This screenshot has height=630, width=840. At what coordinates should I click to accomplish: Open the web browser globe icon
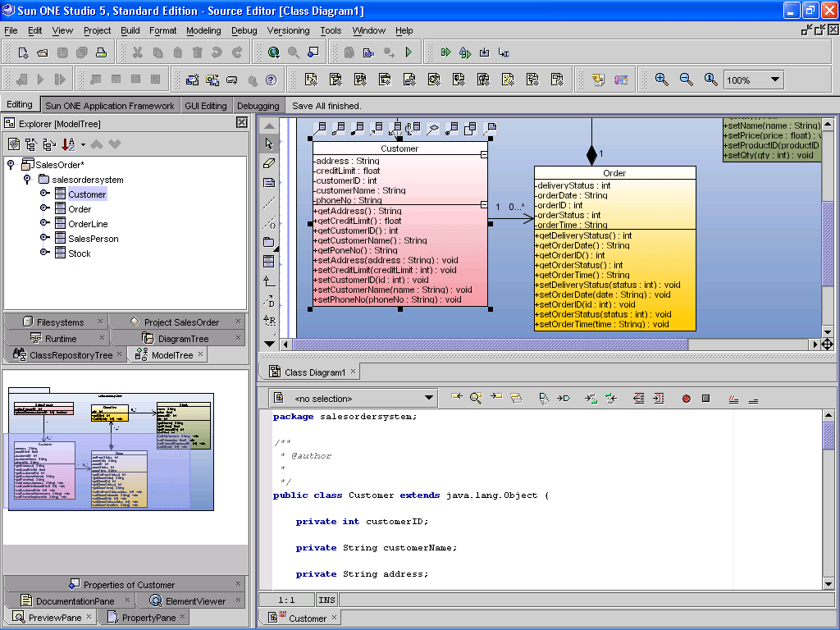pyautogui.click(x=274, y=52)
